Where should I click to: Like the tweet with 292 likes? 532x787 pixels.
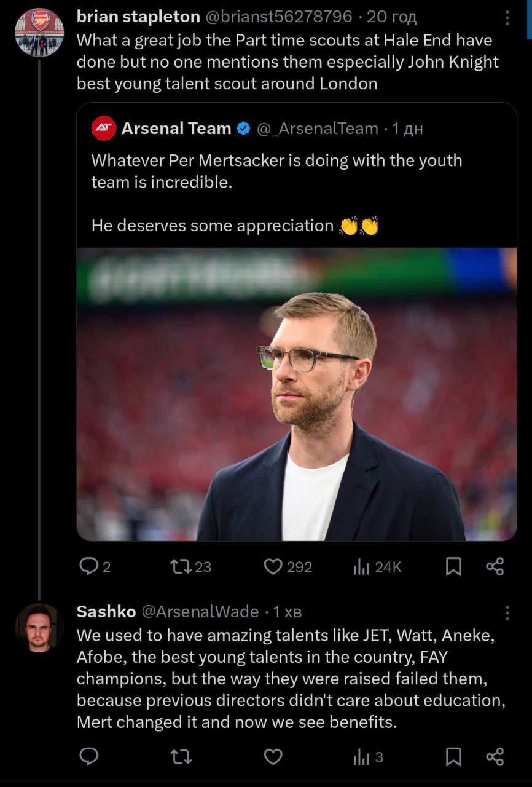coord(273,566)
